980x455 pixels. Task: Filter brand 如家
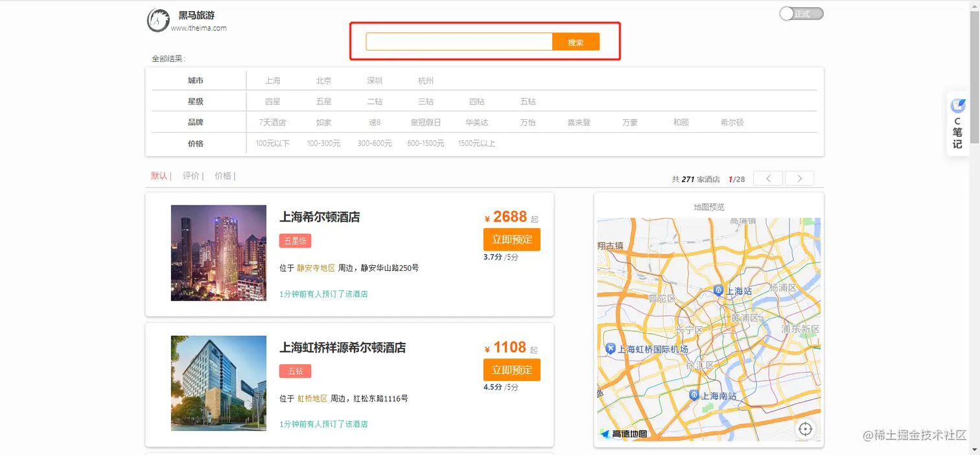323,122
